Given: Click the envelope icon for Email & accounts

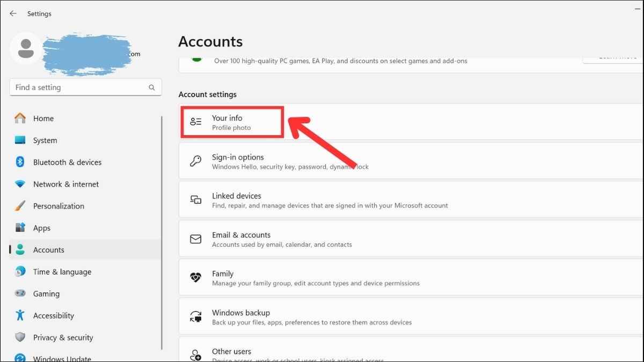Looking at the screenshot, I should 196,239.
